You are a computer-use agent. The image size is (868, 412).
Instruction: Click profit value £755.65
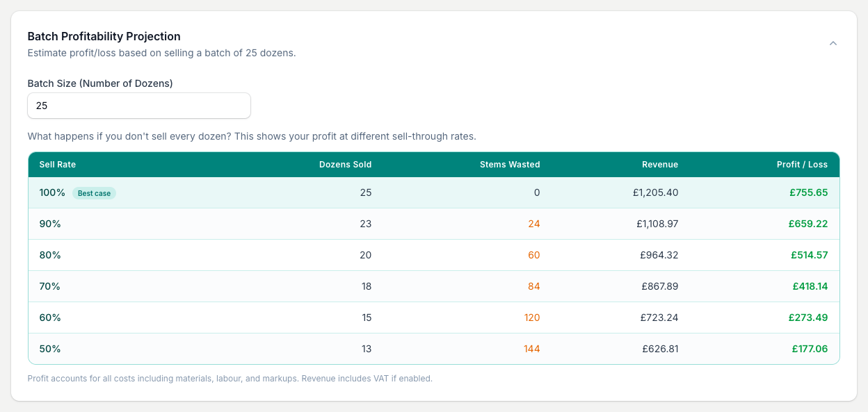coord(809,192)
